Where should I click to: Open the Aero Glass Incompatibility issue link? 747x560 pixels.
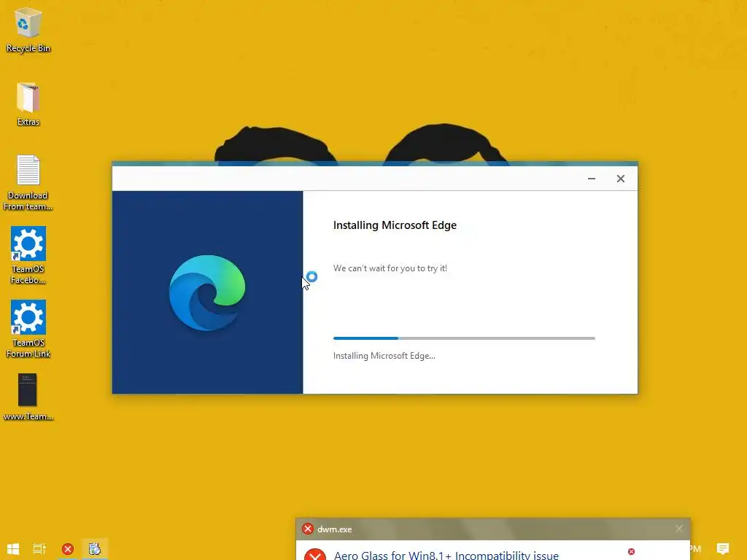pyautogui.click(x=446, y=555)
